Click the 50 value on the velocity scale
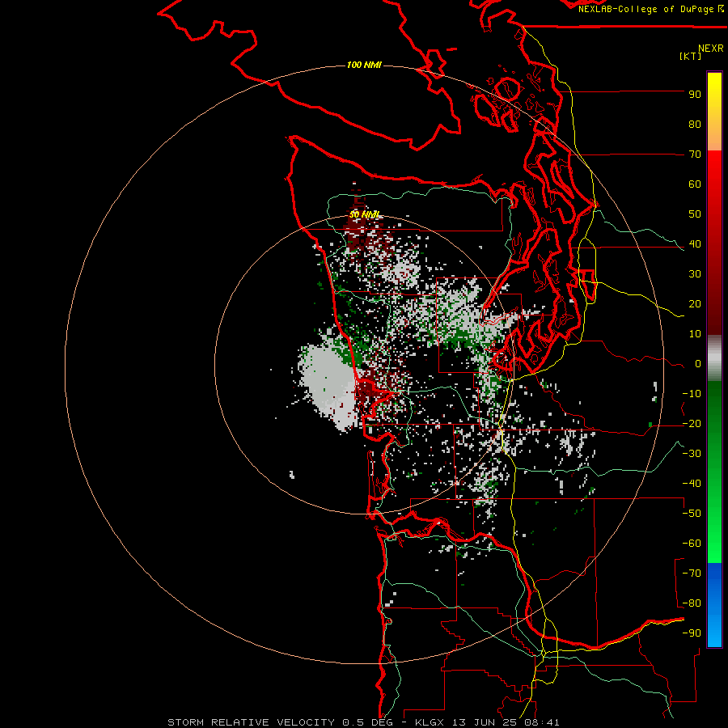728x728 pixels. 695,214
